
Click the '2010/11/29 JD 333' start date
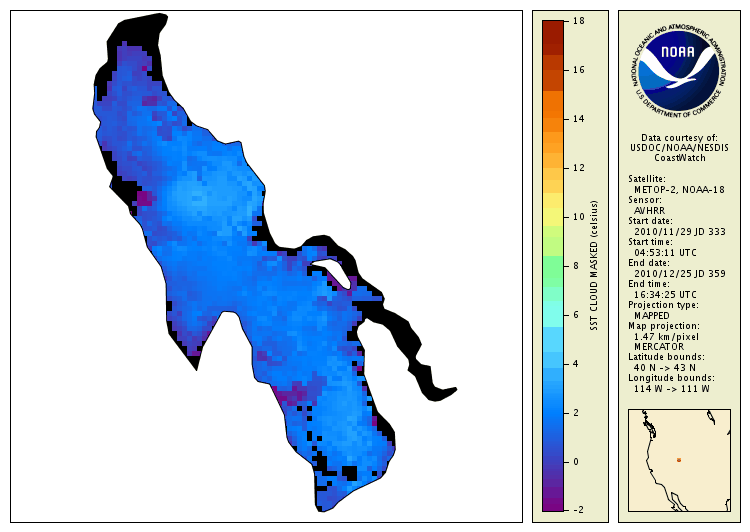tap(680, 232)
